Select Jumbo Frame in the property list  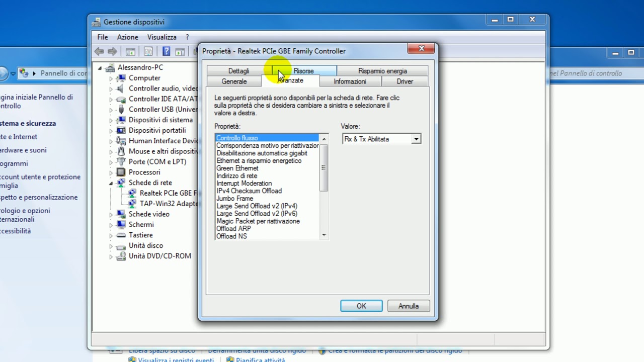coord(235,199)
